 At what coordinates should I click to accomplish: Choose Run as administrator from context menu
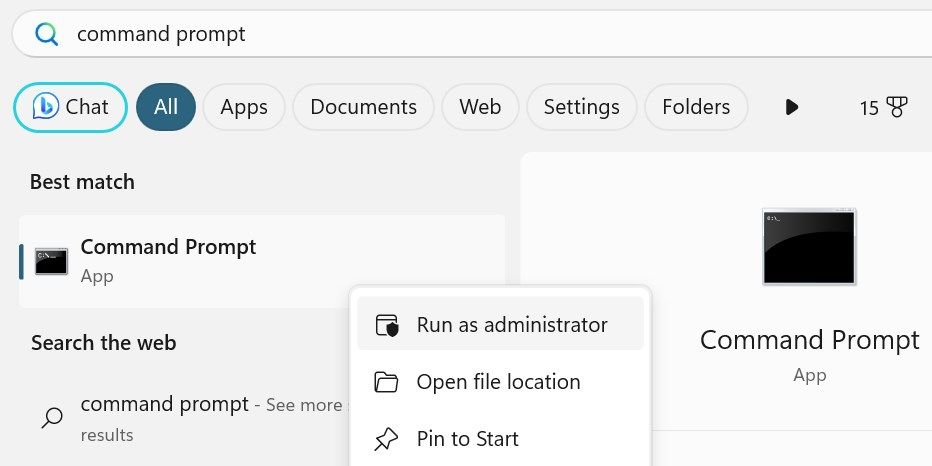[511, 325]
